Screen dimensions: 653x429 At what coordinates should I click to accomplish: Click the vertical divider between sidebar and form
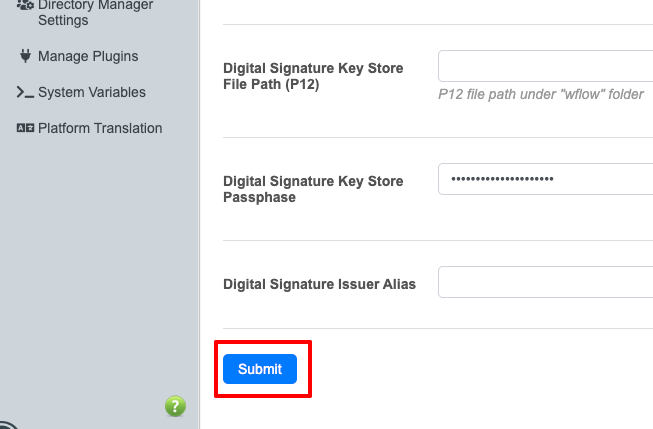tap(199, 214)
